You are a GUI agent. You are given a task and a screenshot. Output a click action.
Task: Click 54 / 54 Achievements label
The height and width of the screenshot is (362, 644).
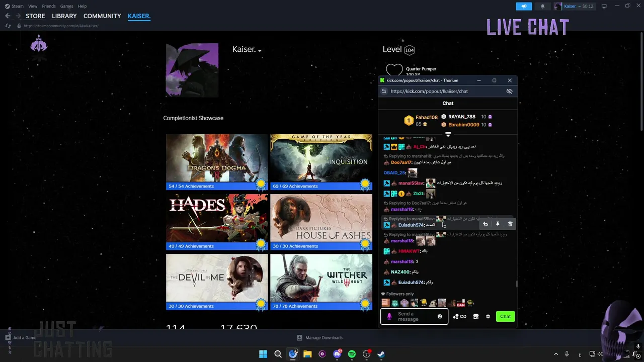point(191,186)
